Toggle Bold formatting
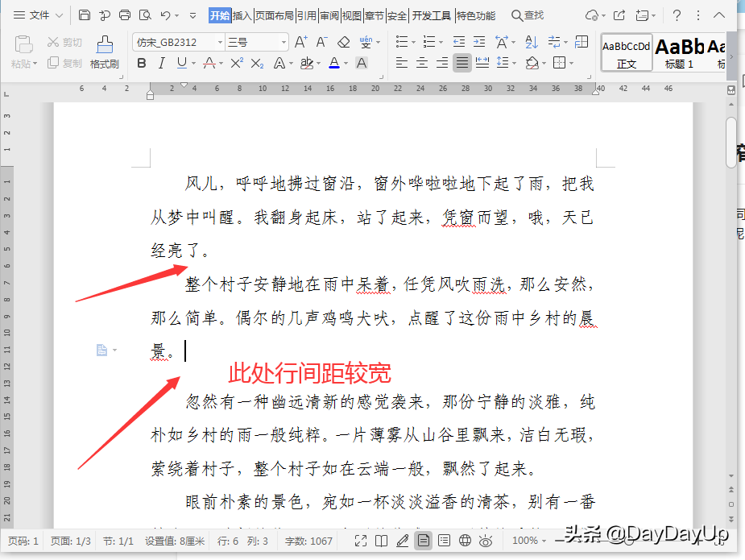 [142, 63]
